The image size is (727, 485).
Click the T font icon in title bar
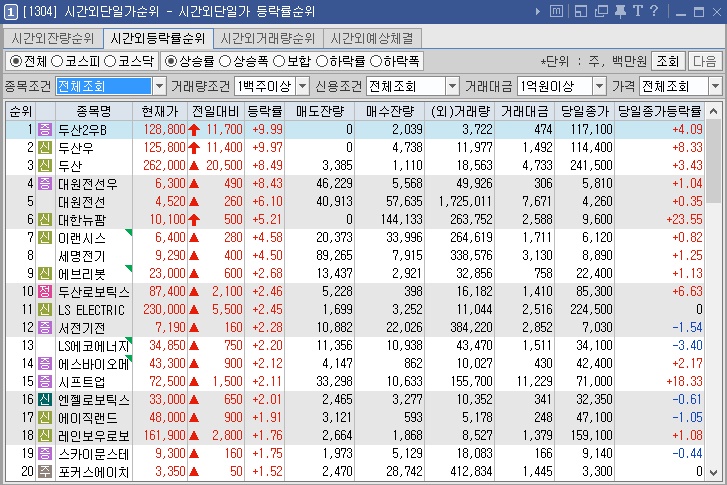(x=638, y=11)
